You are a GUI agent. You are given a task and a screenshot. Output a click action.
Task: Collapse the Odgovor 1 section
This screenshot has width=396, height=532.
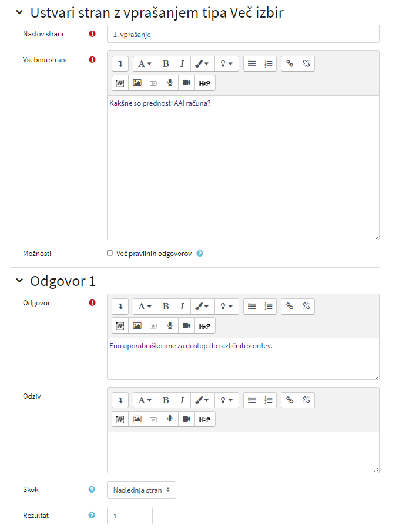(20, 281)
